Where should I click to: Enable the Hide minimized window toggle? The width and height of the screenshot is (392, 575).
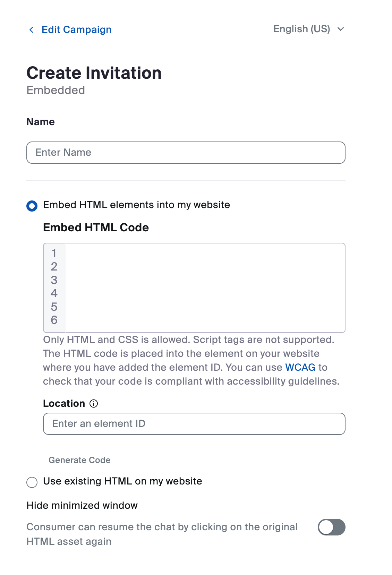pos(332,527)
